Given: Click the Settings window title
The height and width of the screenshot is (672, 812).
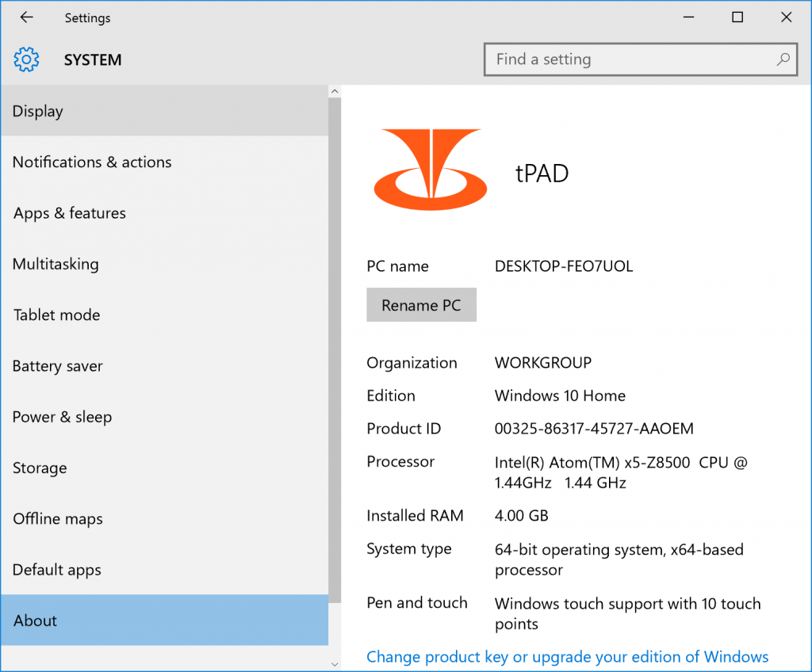Looking at the screenshot, I should point(87,18).
